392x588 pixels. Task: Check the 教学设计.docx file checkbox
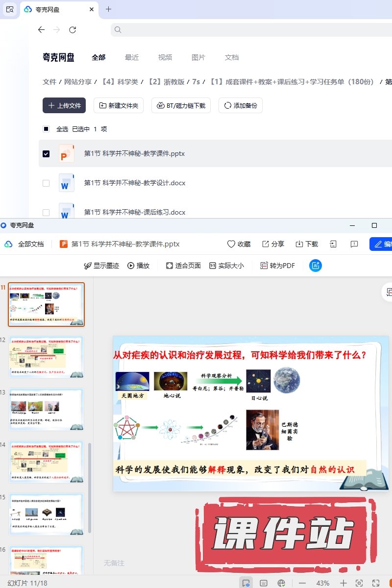pos(46,183)
